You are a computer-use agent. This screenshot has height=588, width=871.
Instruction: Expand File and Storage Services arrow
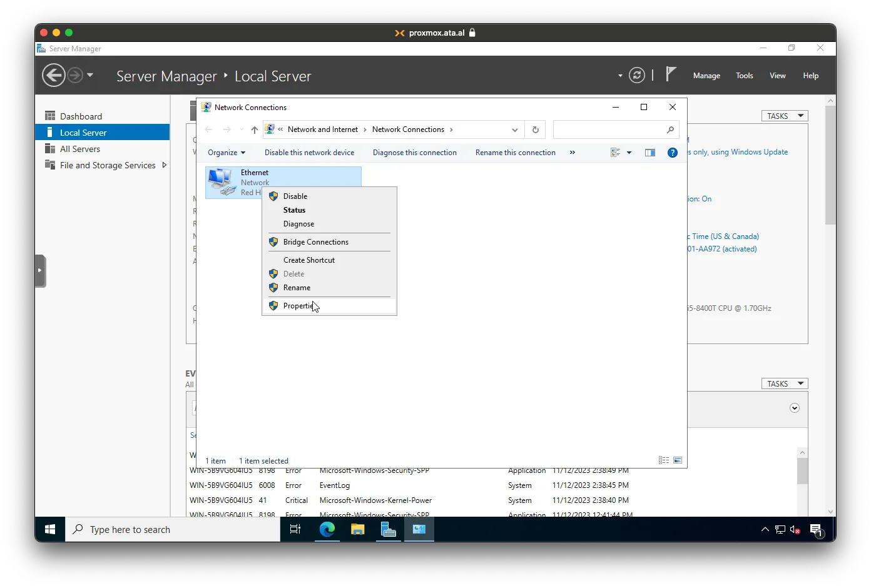[x=165, y=165]
